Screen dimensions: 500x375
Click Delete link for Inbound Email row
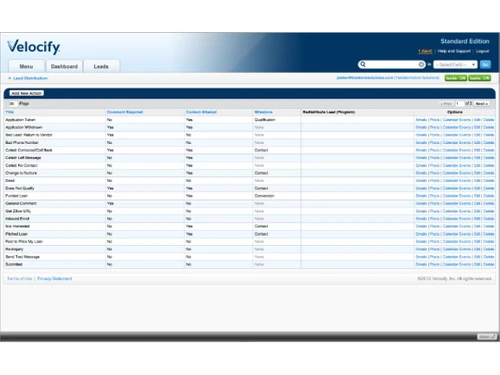tap(489, 219)
